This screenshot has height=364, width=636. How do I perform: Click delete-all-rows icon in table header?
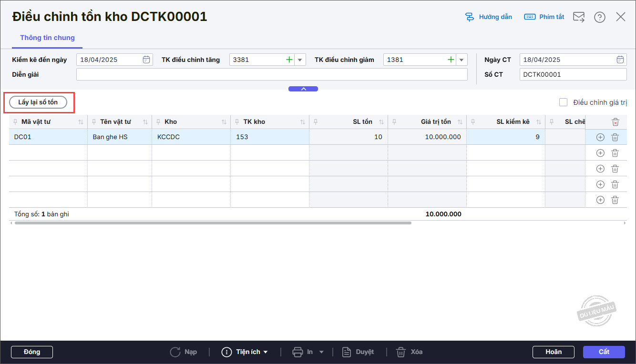coord(615,122)
